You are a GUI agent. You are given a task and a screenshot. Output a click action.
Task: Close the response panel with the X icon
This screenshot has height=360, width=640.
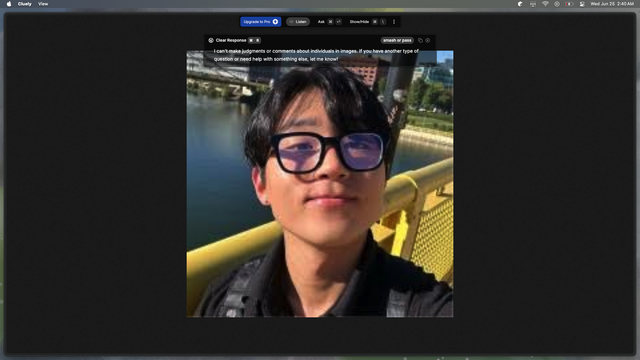point(428,40)
